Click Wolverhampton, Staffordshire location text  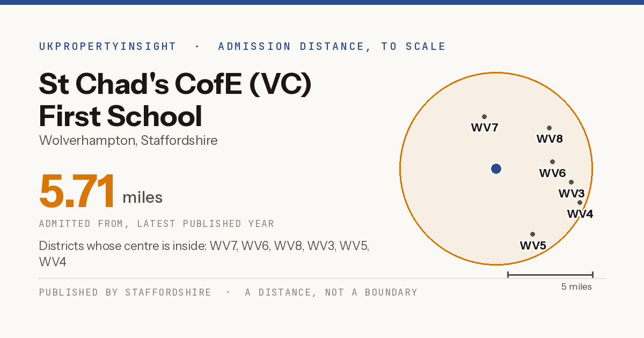tap(128, 141)
